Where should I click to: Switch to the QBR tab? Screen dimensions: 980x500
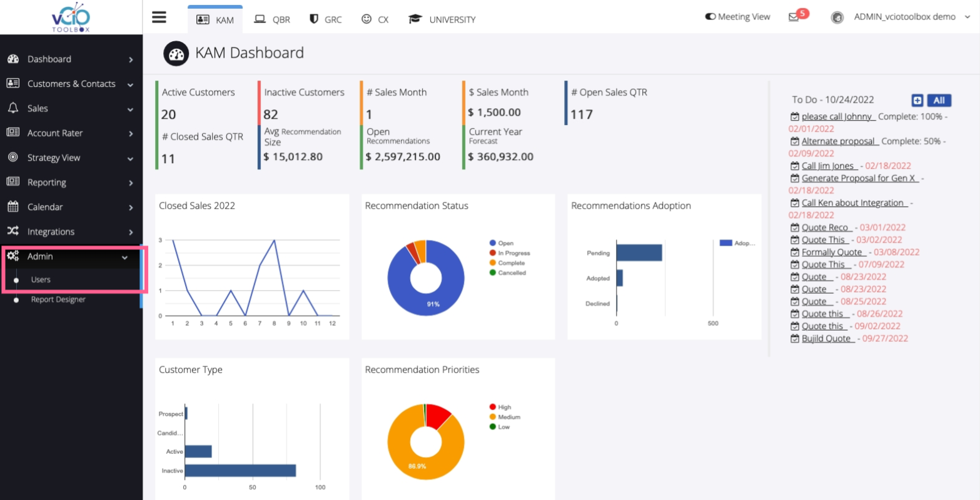click(272, 19)
